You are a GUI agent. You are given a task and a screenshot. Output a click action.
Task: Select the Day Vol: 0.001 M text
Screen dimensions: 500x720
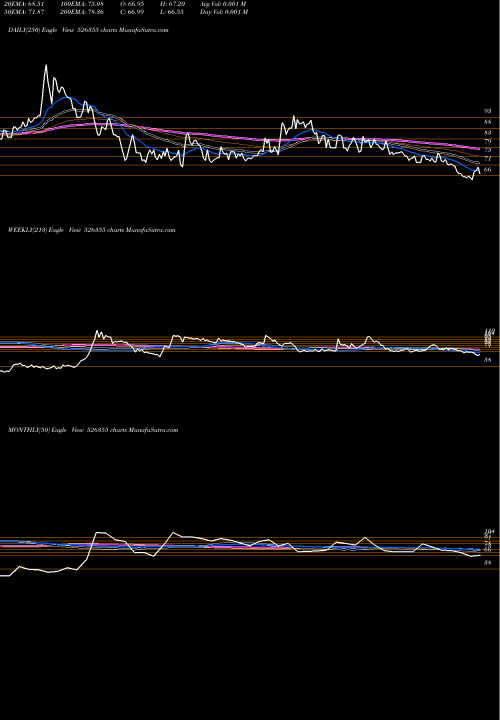(x=224, y=12)
